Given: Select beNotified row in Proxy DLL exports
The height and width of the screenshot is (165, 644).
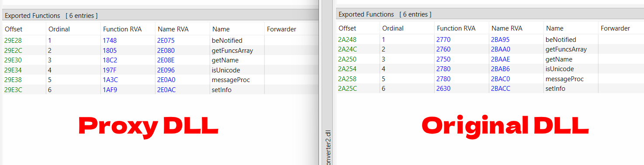Looking at the screenshot, I should click(160, 40).
